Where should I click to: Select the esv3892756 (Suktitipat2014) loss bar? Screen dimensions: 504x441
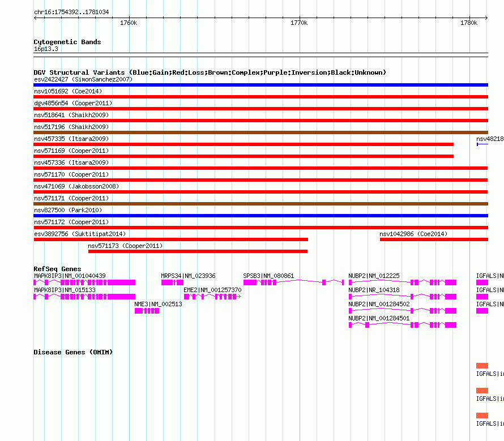[x=170, y=239]
